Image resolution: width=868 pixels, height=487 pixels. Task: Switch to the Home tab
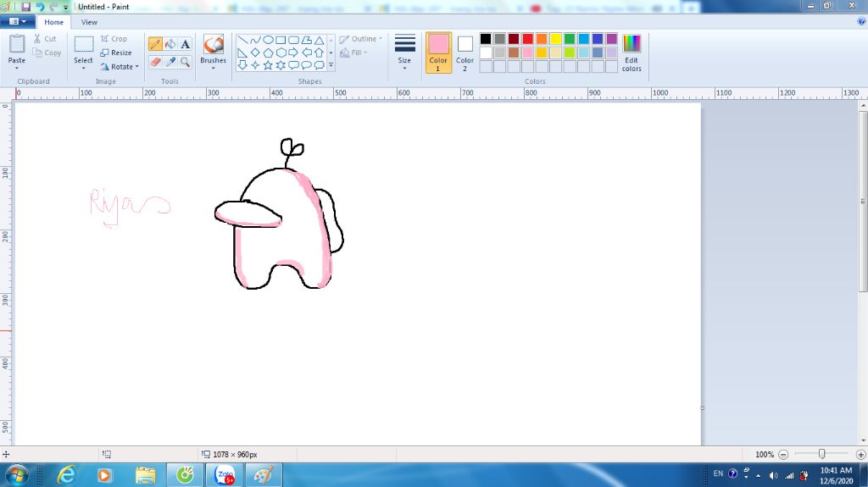click(53, 22)
